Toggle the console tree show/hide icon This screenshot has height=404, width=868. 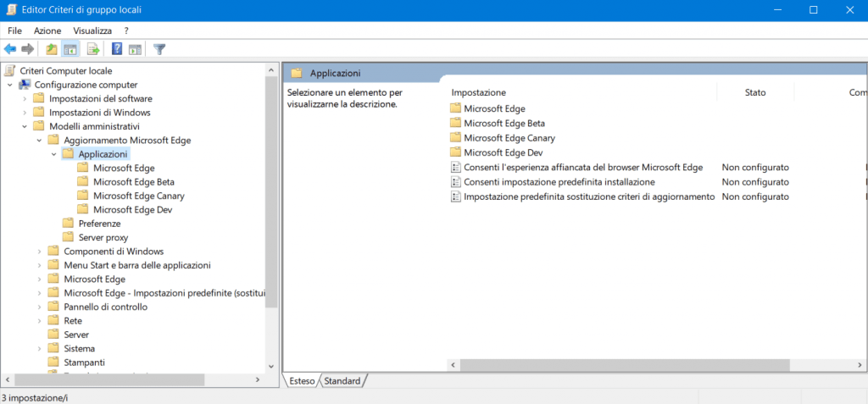70,50
